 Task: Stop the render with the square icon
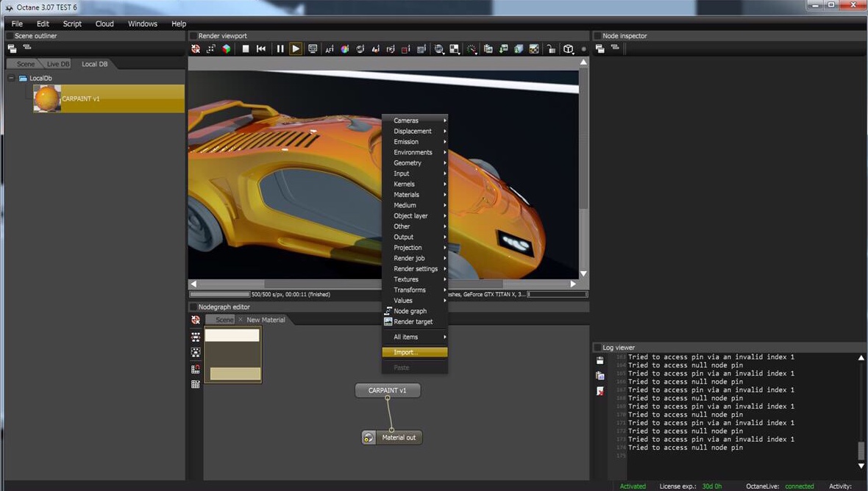246,49
